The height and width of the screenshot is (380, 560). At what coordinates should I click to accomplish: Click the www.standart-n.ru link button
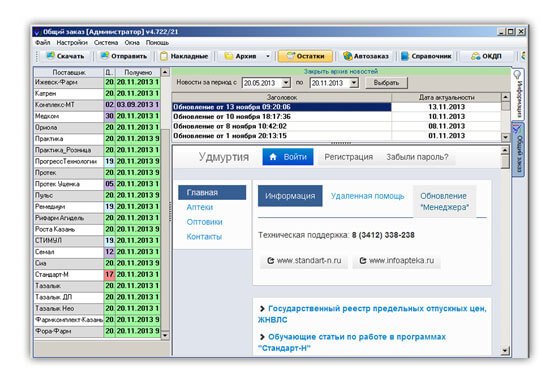(x=304, y=261)
